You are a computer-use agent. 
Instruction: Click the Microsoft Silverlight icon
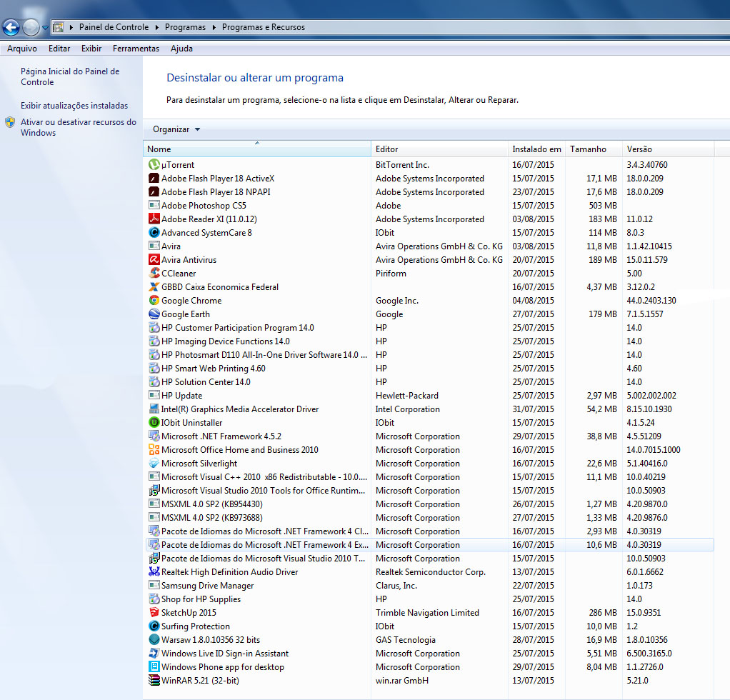pos(154,463)
